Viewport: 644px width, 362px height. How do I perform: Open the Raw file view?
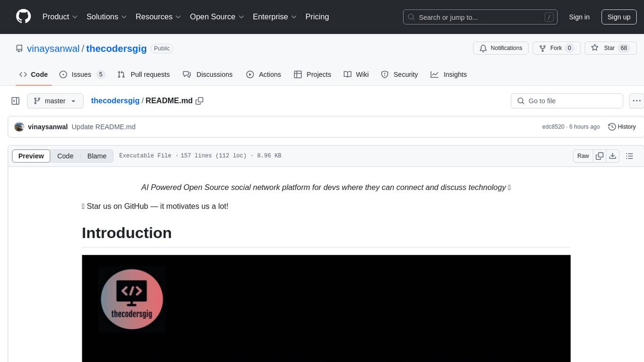click(x=583, y=156)
